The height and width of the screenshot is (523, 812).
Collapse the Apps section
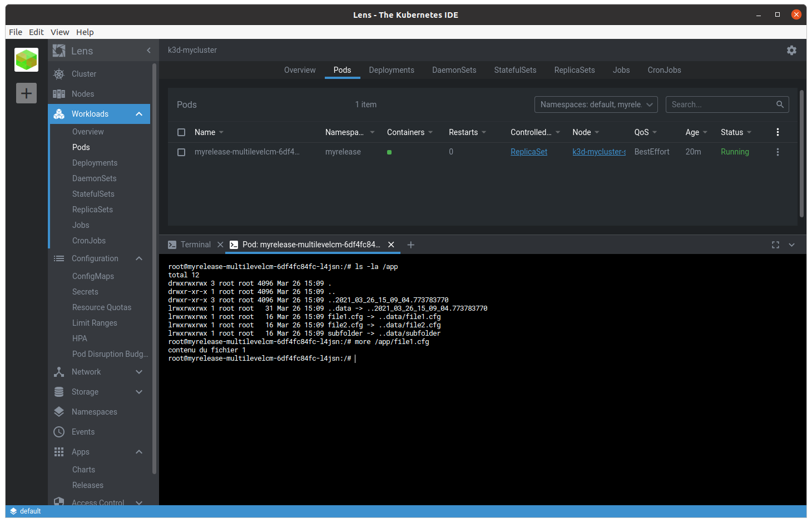[x=139, y=452]
